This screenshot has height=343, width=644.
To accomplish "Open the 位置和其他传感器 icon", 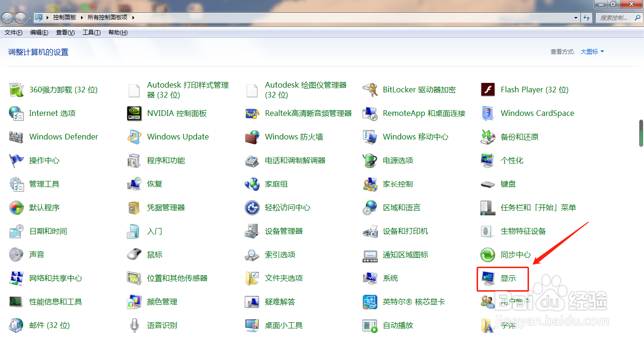I will tap(134, 278).
